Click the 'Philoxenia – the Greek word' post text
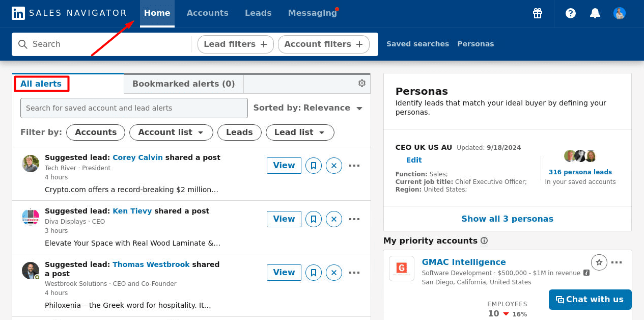This screenshot has width=644, height=320. [x=128, y=306]
